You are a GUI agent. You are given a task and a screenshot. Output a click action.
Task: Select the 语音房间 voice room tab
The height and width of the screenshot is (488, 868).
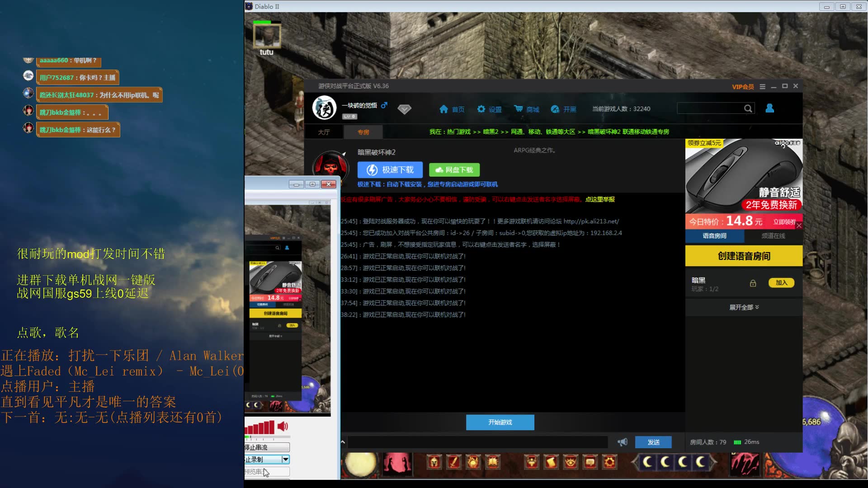coord(714,236)
